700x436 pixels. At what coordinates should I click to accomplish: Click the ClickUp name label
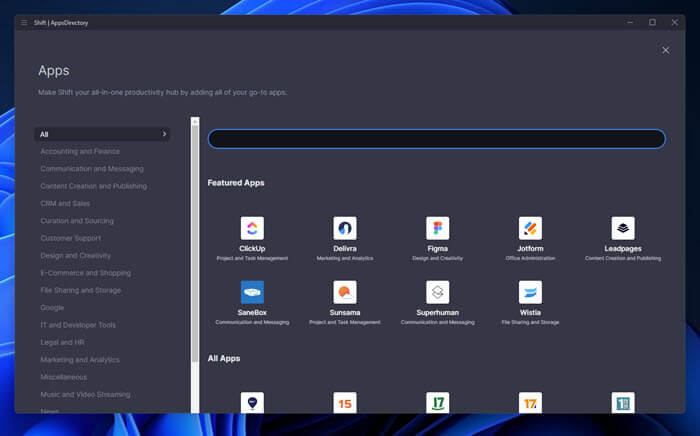252,249
